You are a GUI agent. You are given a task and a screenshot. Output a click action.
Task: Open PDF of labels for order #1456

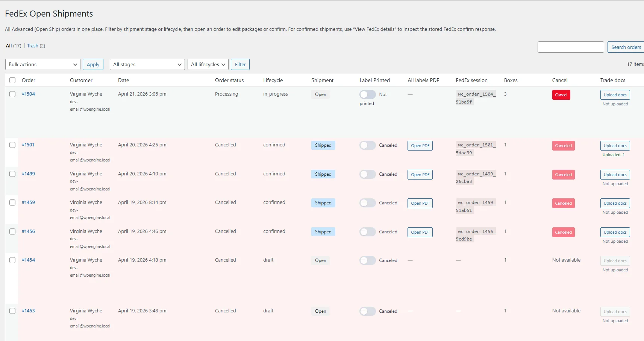420,232
